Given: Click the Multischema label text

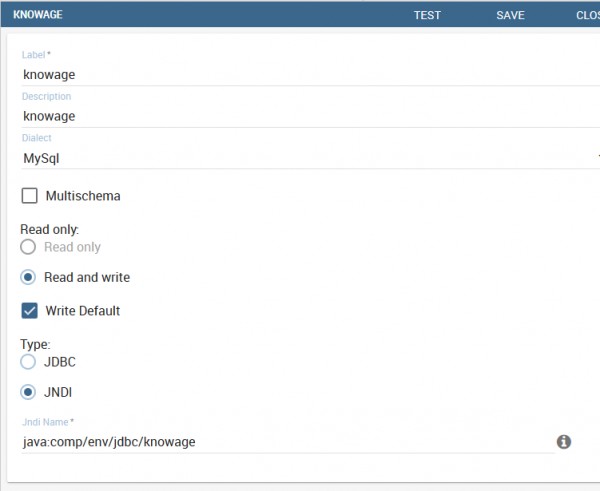Looking at the screenshot, I should (x=83, y=196).
